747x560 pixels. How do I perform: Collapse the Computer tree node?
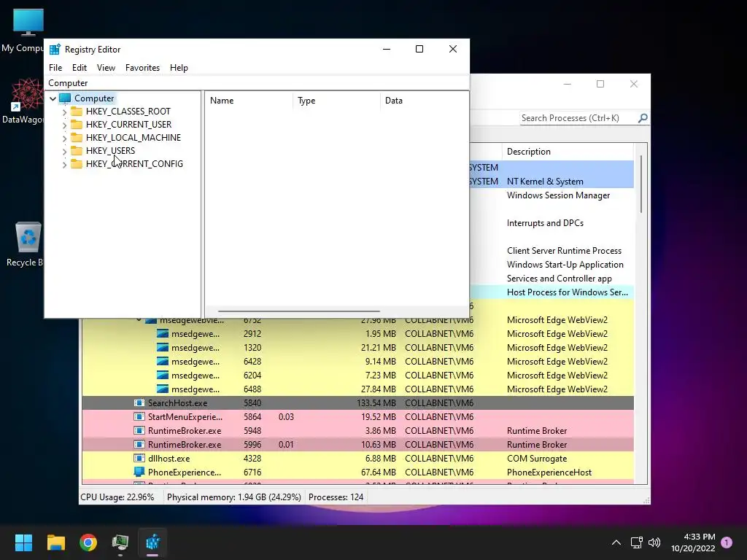53,98
